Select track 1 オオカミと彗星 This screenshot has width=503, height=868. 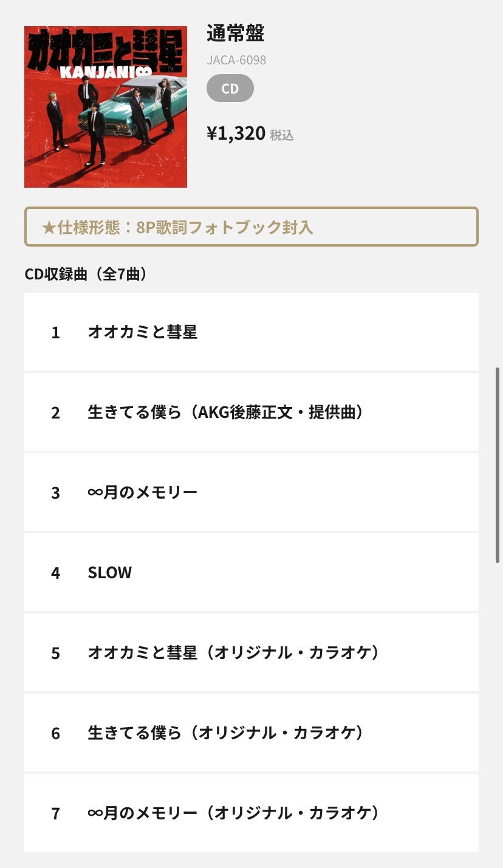click(x=251, y=332)
